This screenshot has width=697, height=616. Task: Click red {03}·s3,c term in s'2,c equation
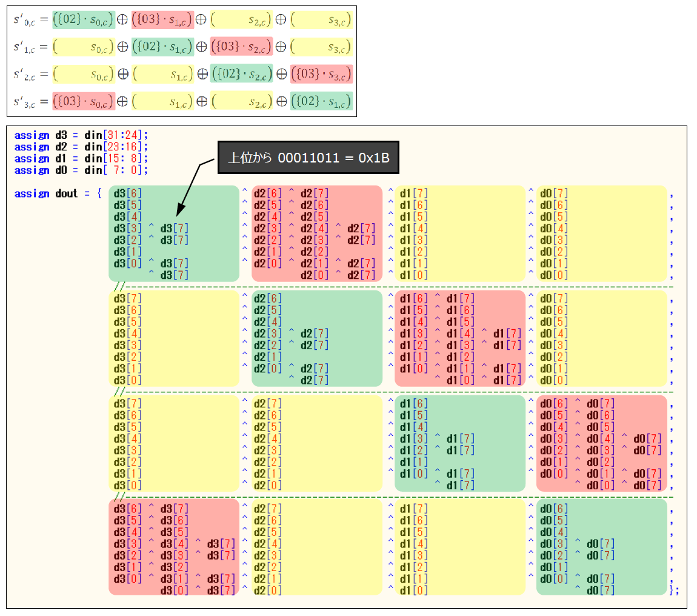[321, 74]
